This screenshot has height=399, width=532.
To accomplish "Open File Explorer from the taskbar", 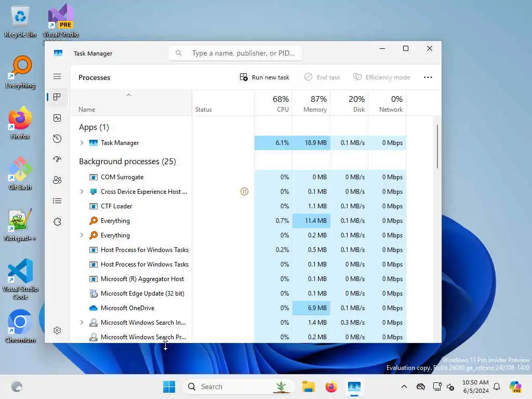I will click(x=309, y=387).
